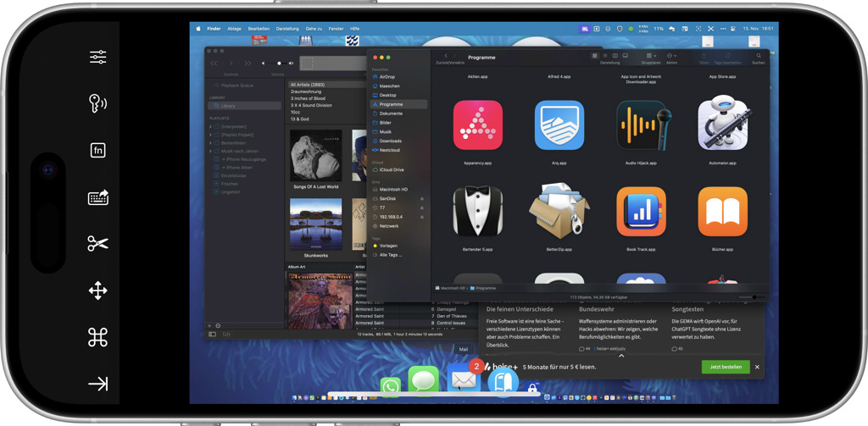
Task: Tap the fn key icon in left toolbar
Action: pos(97,151)
